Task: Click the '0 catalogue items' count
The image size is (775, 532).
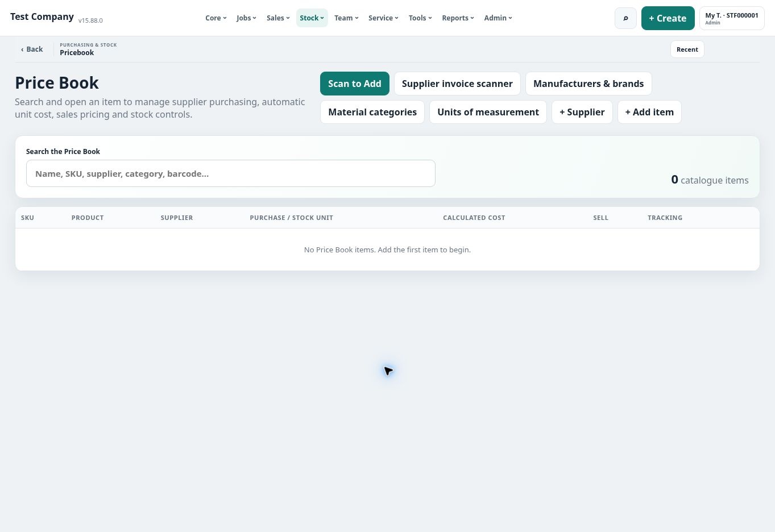Action: coord(710,180)
